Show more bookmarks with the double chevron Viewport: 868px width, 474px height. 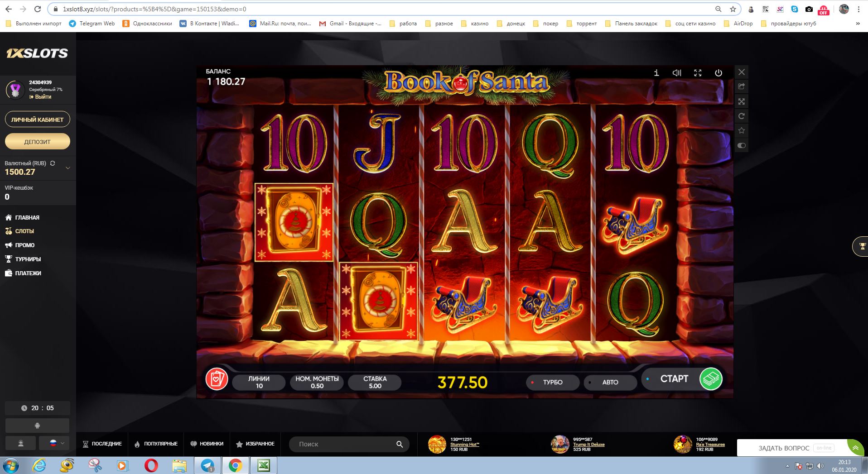[x=858, y=24]
